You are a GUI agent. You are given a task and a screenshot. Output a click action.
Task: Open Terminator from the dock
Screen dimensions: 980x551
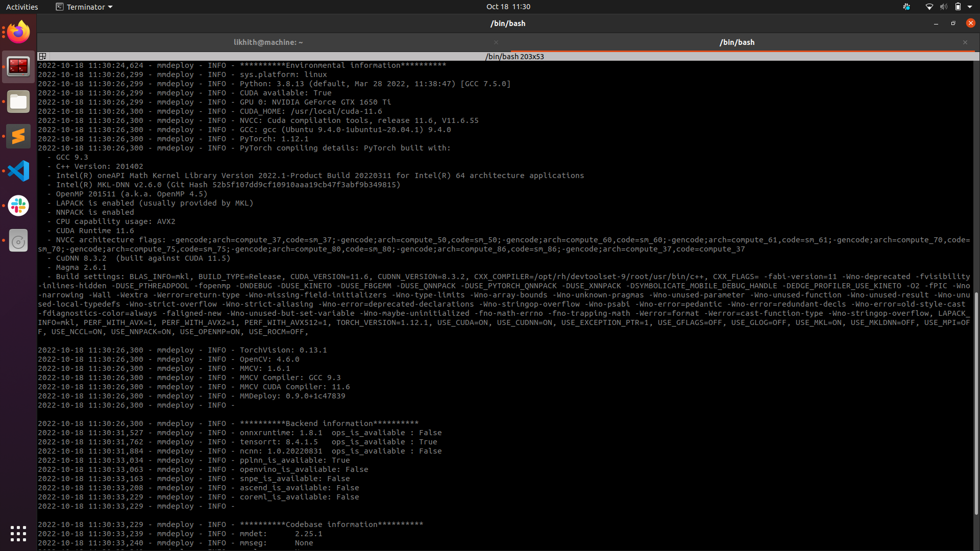point(18,67)
